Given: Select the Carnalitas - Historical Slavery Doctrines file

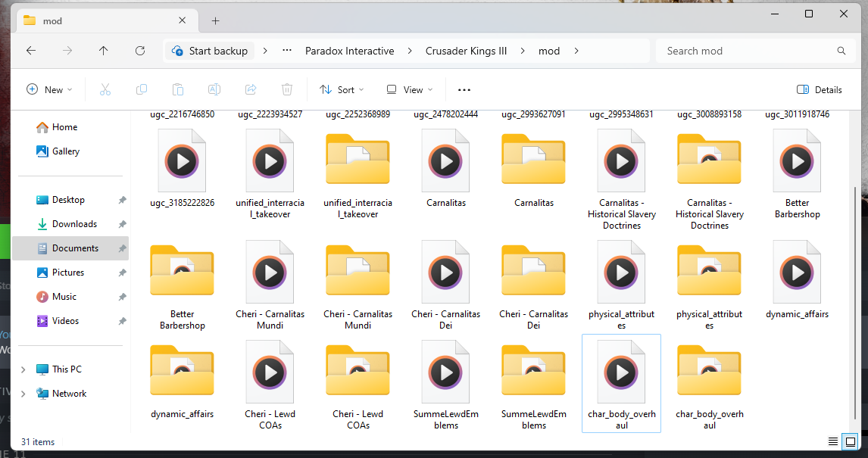Looking at the screenshot, I should click(622, 179).
